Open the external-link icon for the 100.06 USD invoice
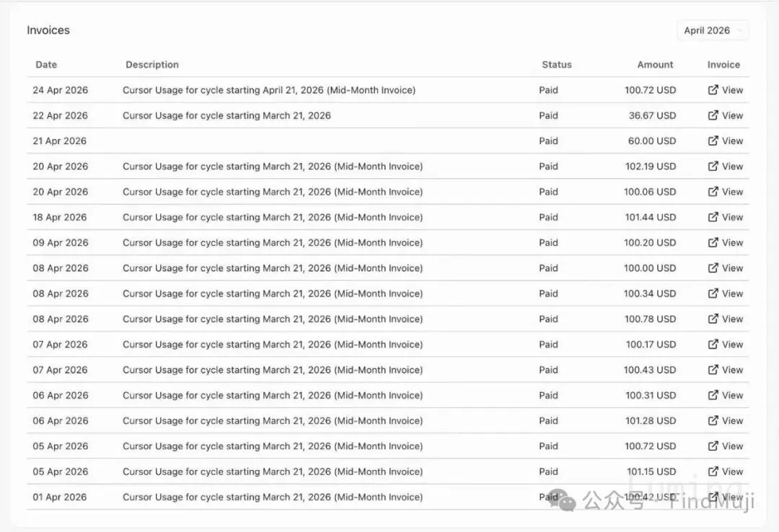This screenshot has width=779, height=532. point(713,191)
